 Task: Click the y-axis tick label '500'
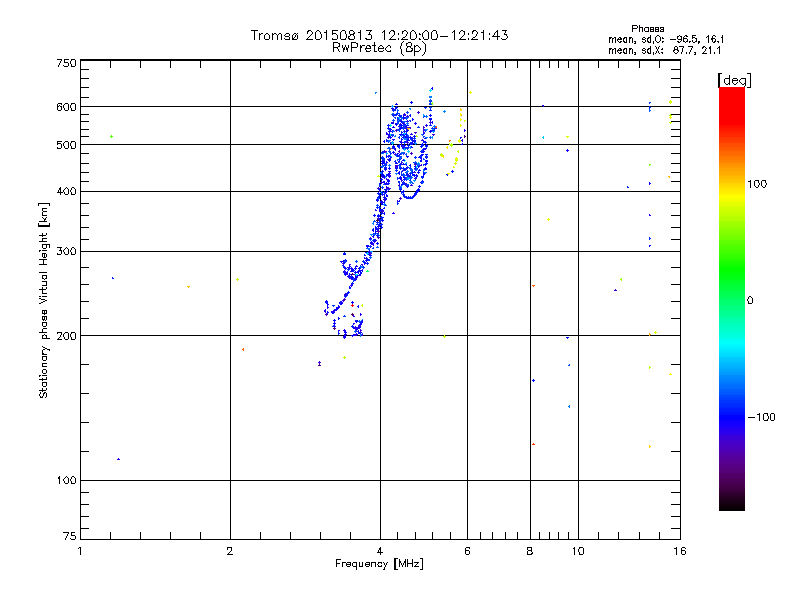(67, 145)
